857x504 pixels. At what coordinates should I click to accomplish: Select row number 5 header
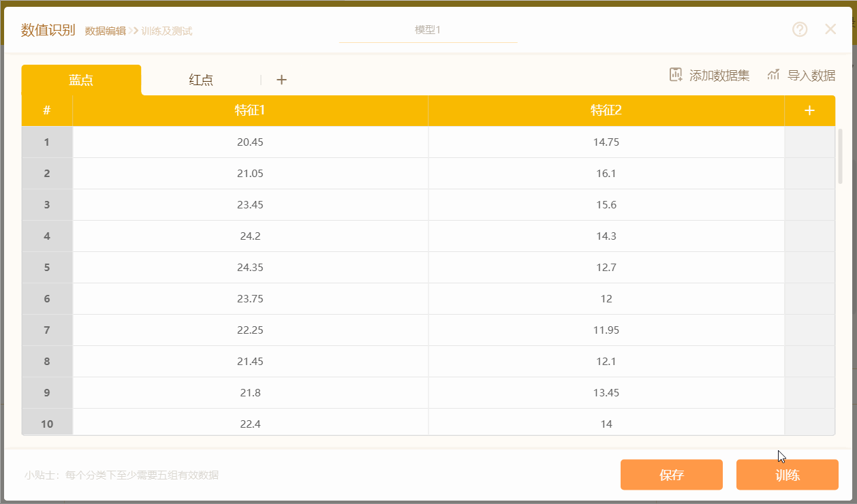47,267
